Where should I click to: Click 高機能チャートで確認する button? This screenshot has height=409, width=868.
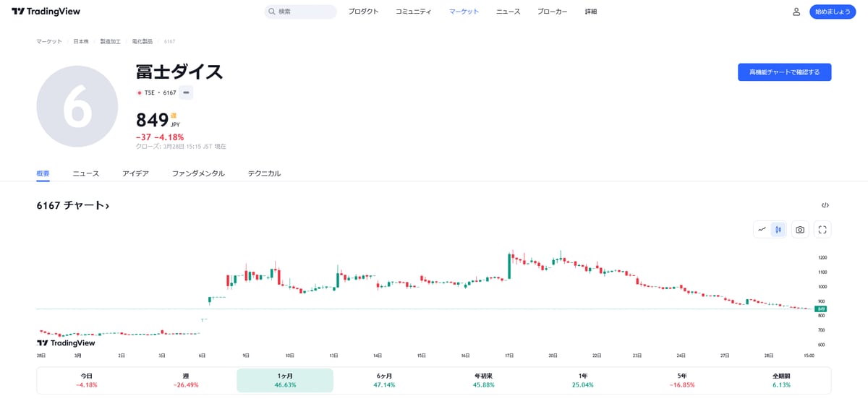[785, 72]
